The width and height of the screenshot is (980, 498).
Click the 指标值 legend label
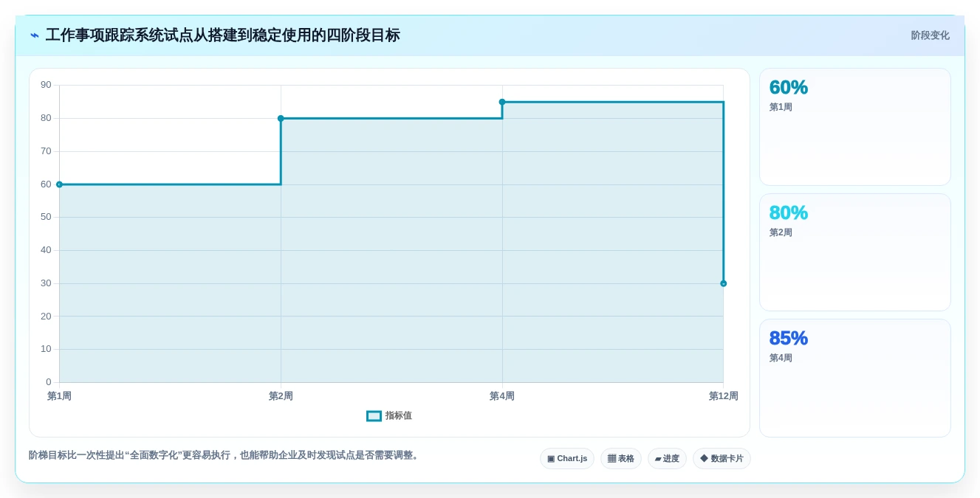click(x=399, y=416)
